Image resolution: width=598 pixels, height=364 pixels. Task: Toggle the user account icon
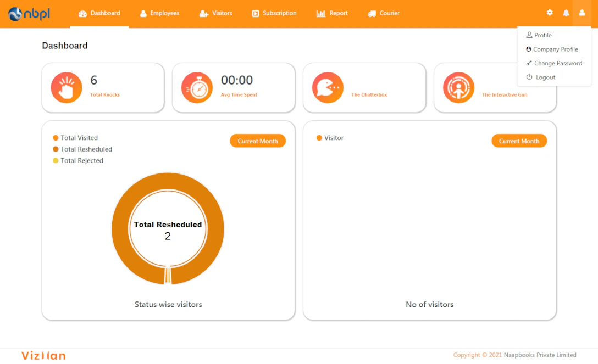pos(582,13)
